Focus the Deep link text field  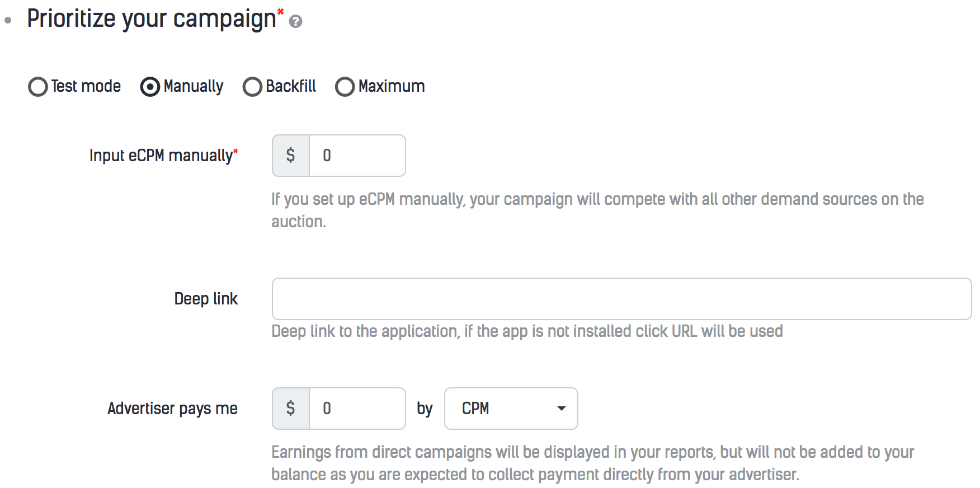[621, 299]
